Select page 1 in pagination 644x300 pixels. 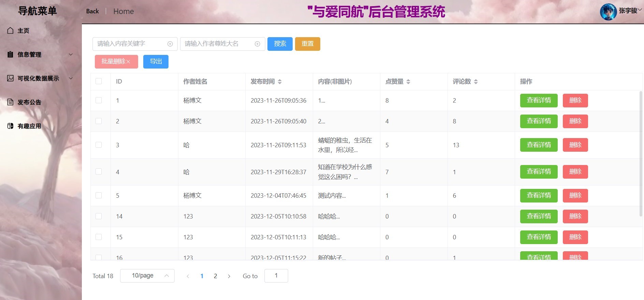(202, 276)
